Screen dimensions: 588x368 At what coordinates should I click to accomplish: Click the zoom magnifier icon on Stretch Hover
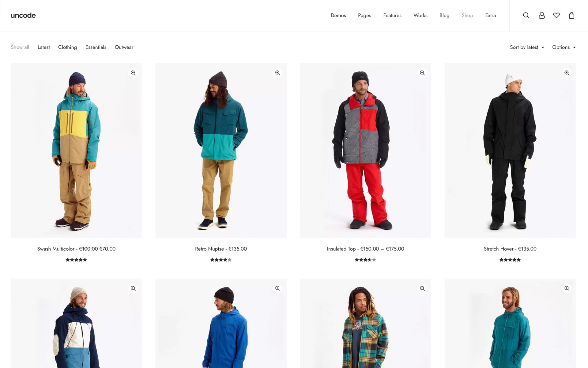(567, 73)
